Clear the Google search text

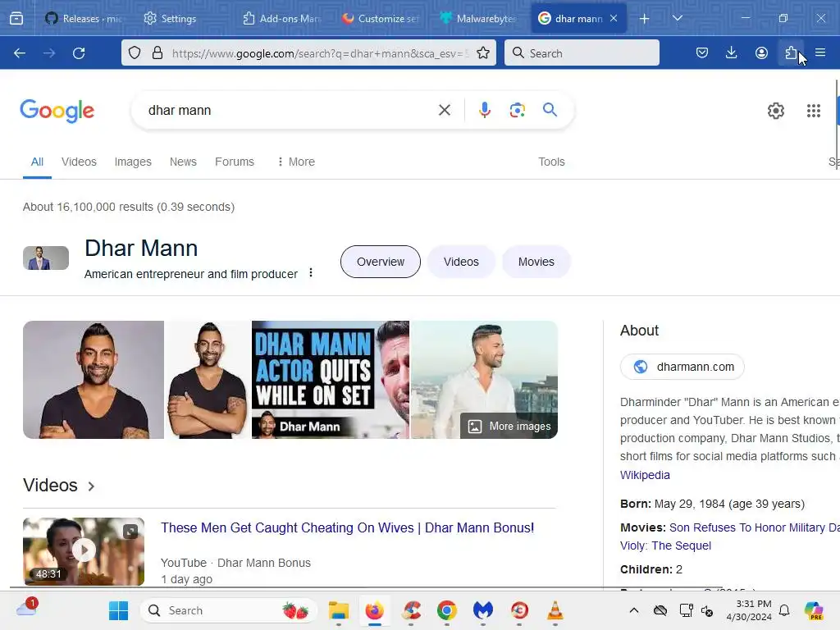click(x=445, y=111)
